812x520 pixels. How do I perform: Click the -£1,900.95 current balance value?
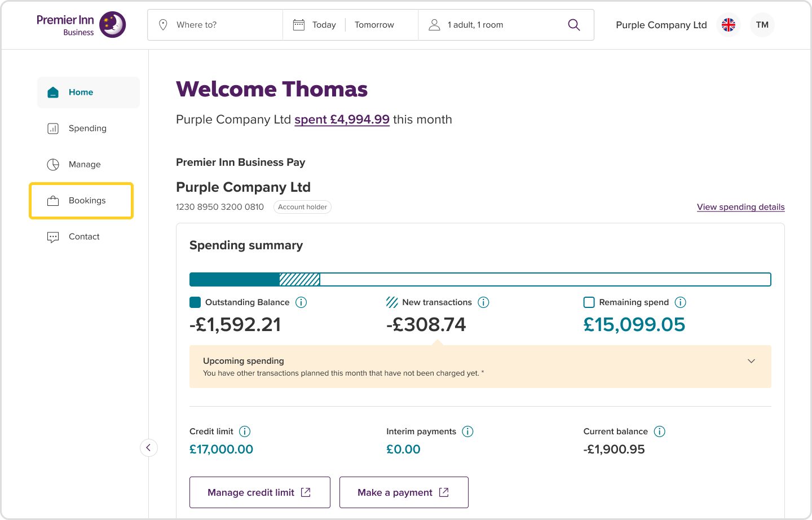(614, 450)
